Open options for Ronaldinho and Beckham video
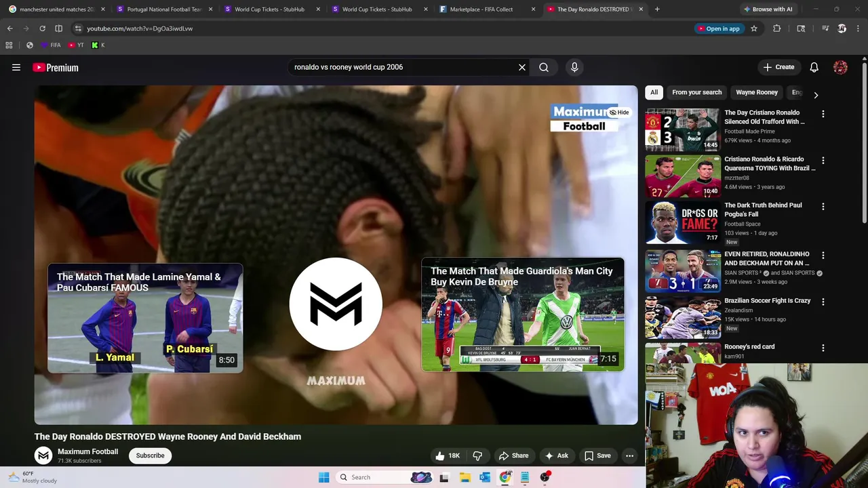Image resolution: width=868 pixels, height=488 pixels. 823,256
